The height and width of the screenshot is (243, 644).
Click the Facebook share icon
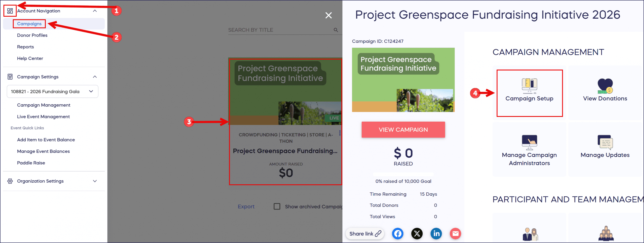pos(397,234)
